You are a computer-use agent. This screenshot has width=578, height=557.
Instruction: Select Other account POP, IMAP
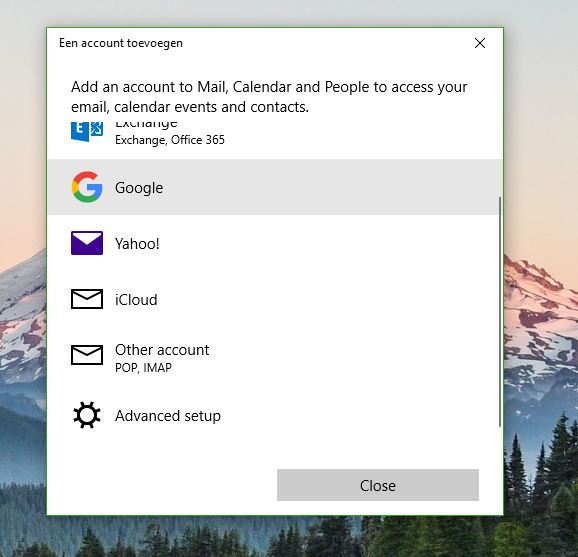275,357
